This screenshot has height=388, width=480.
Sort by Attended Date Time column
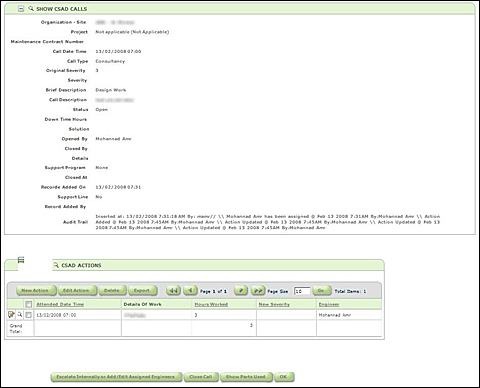pos(60,304)
